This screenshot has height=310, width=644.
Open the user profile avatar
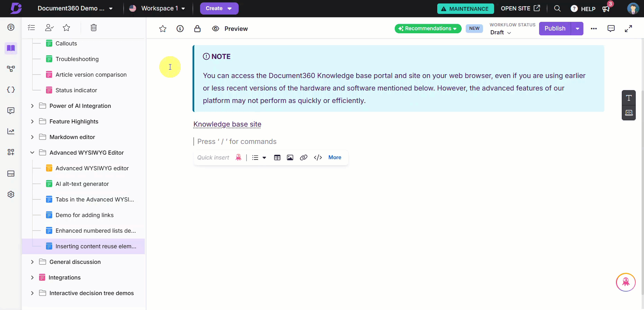coord(633,8)
